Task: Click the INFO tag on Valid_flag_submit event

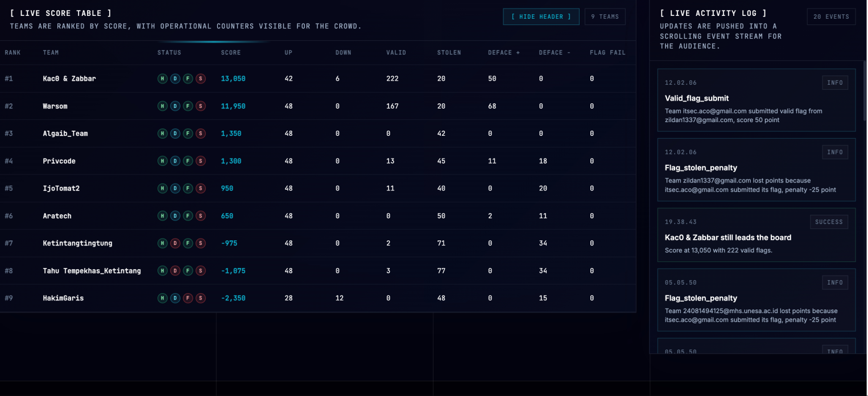Action: coord(835,83)
